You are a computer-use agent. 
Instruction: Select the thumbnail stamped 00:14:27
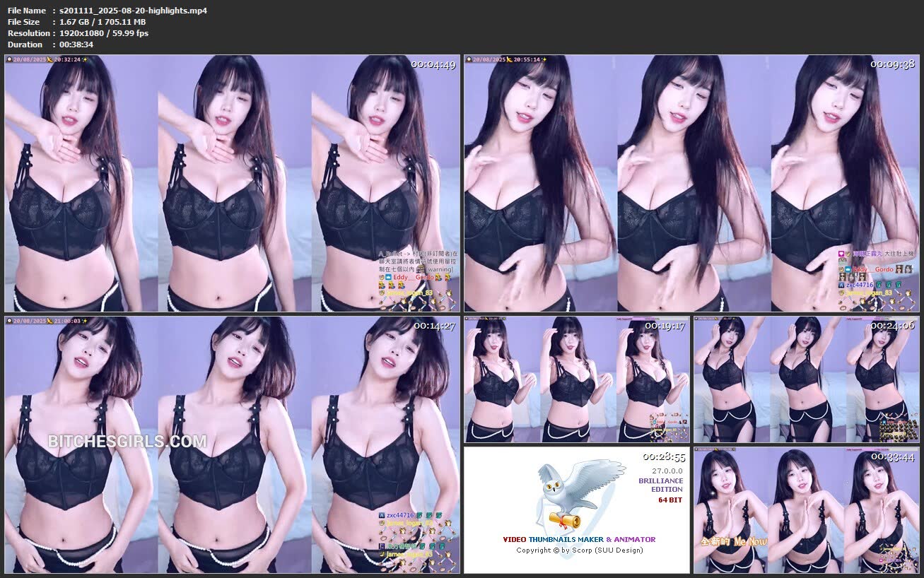point(232,444)
